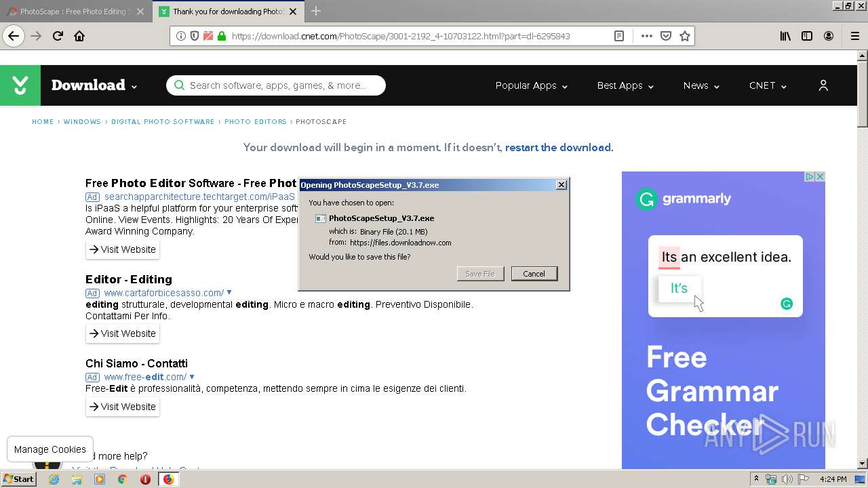Click Save File in the download dialog

[x=480, y=274]
